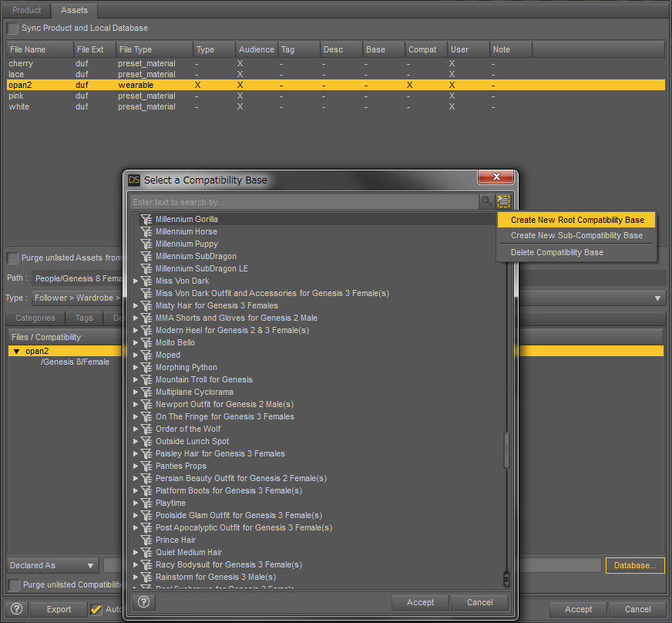Open the Categories tab
Image resolution: width=672 pixels, height=623 pixels.
click(x=35, y=318)
